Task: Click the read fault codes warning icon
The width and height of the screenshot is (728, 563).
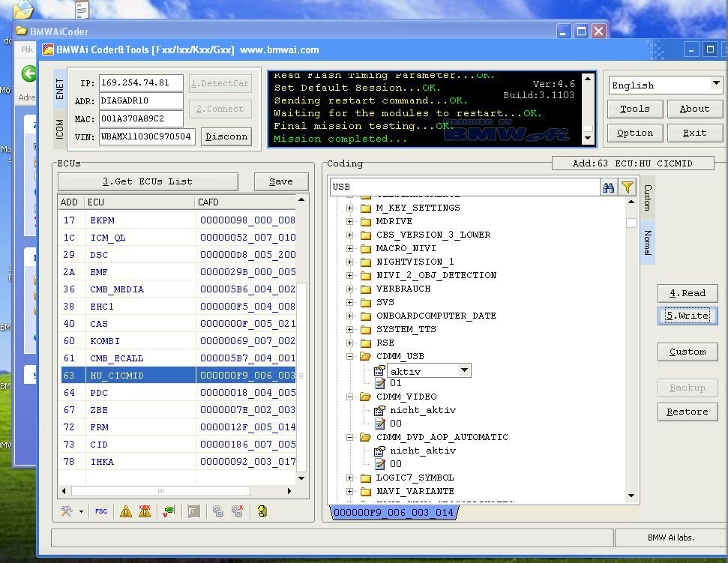Action: [125, 511]
